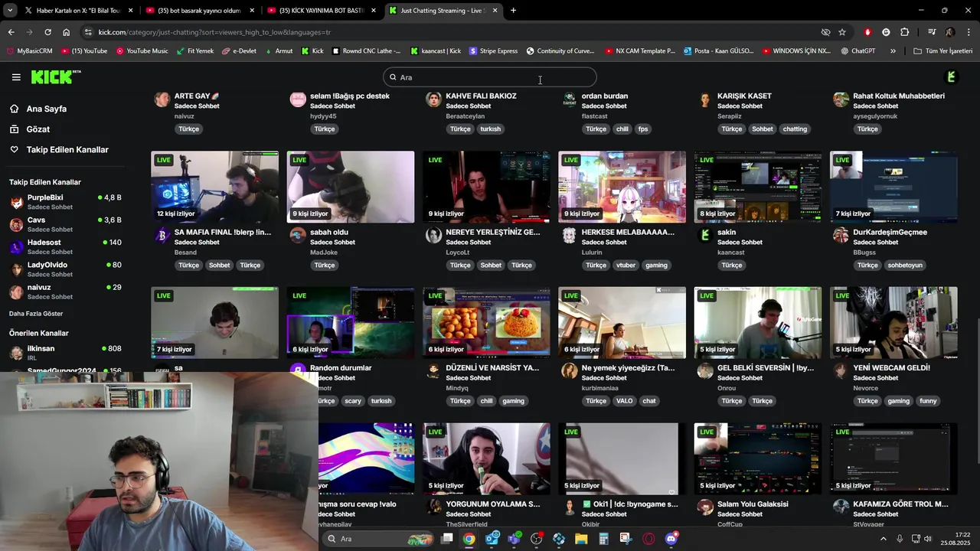Open Microsoft Teams from the taskbar

[x=514, y=539]
